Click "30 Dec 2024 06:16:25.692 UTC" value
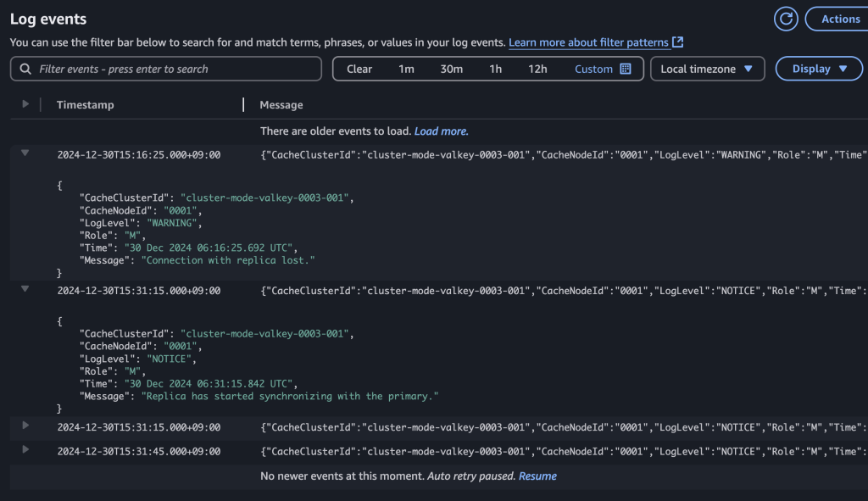 pyautogui.click(x=209, y=248)
